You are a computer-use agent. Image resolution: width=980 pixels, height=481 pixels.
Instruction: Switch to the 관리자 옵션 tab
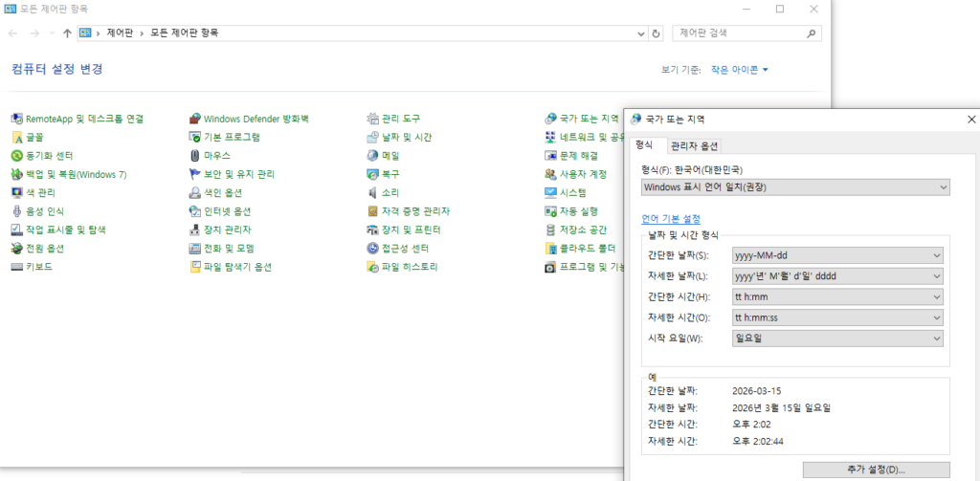[x=694, y=145]
